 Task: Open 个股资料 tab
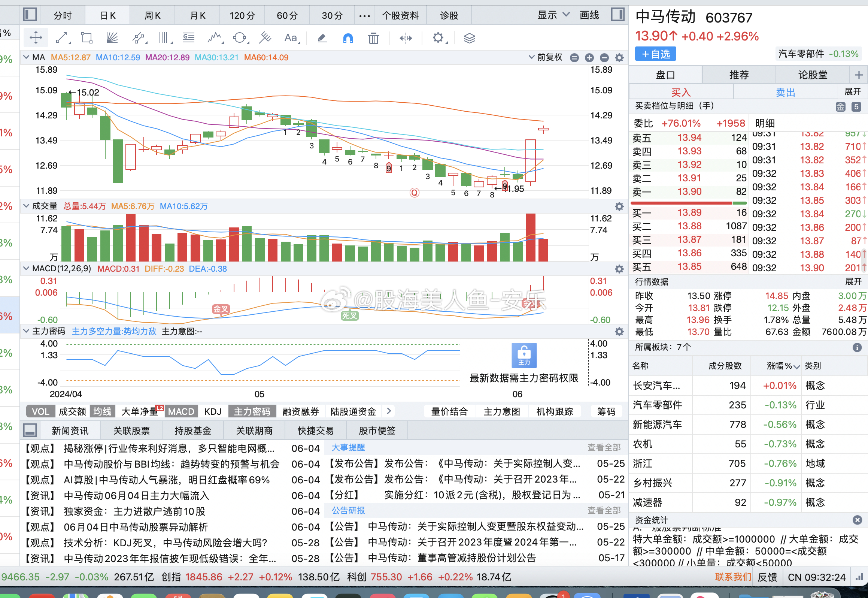pyautogui.click(x=400, y=16)
